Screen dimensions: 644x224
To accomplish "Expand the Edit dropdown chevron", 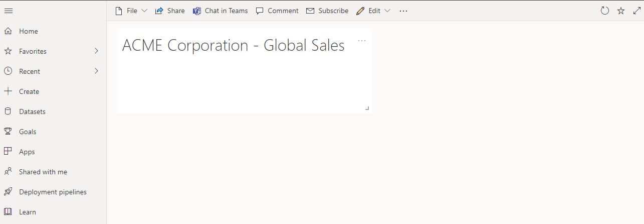I will pyautogui.click(x=387, y=11).
